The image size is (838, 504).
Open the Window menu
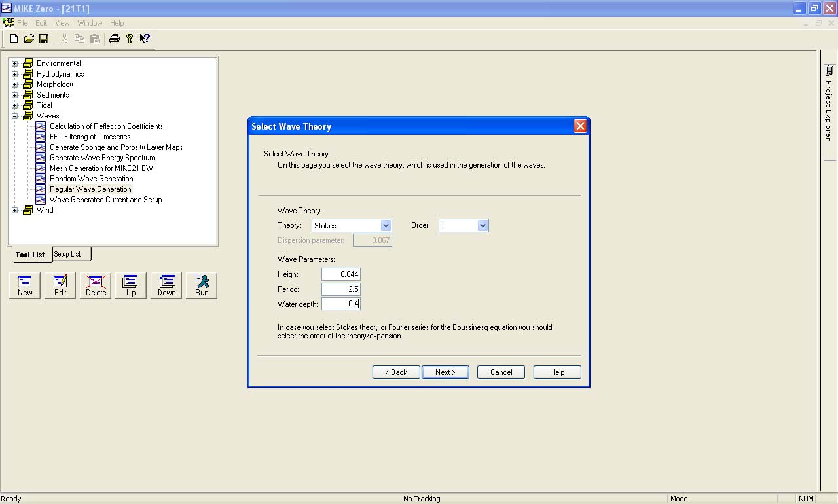click(x=90, y=23)
